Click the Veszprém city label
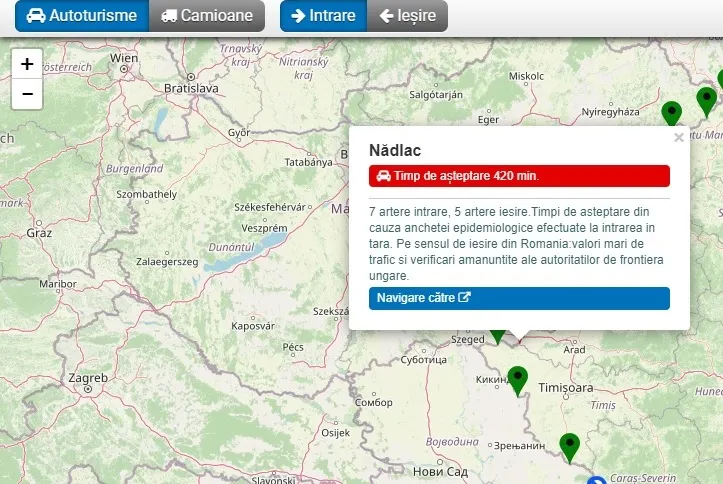 click(265, 228)
